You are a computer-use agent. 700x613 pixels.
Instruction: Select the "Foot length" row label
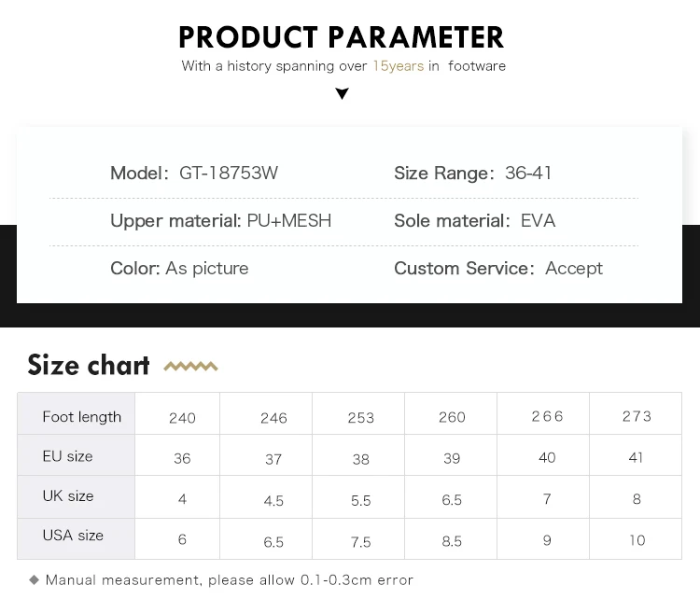(x=82, y=417)
